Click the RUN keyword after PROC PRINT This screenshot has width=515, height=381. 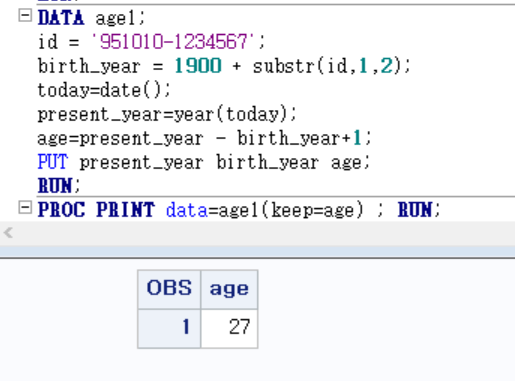(415, 210)
